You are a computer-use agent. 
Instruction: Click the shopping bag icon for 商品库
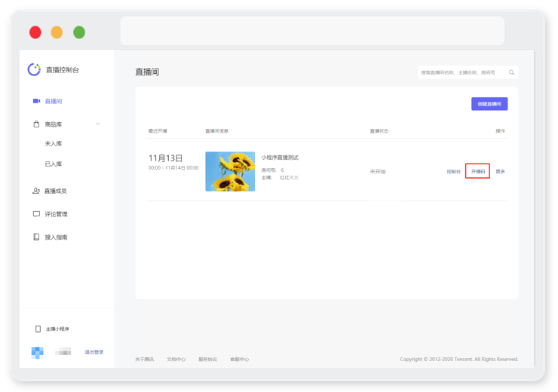click(36, 124)
